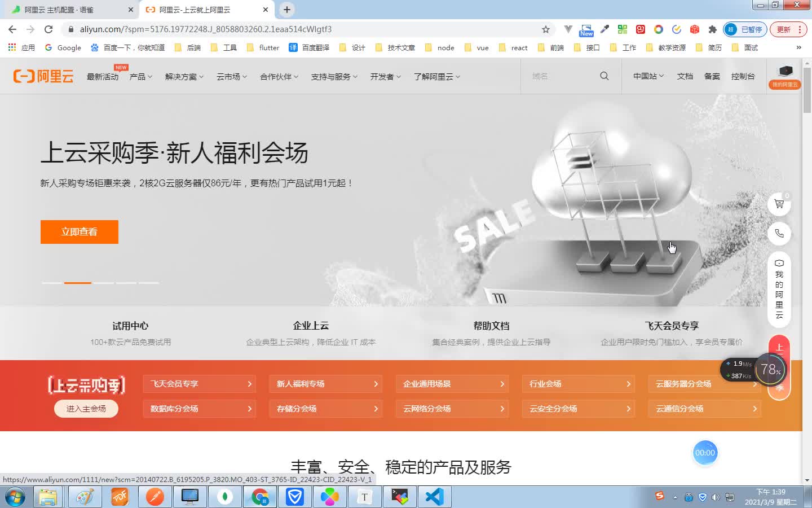Open the 备案 header link
Screen dimensions: 812x508
coord(712,76)
